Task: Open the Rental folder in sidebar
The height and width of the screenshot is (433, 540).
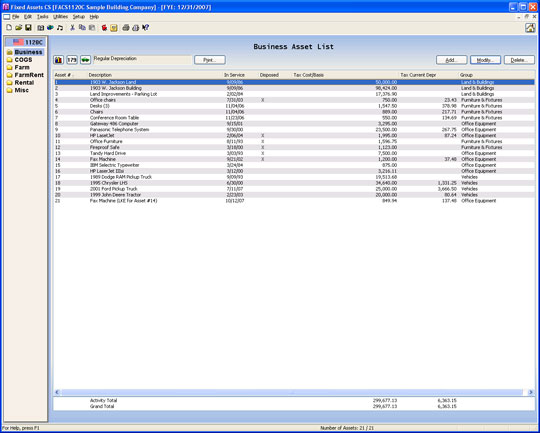Action: click(x=20, y=83)
